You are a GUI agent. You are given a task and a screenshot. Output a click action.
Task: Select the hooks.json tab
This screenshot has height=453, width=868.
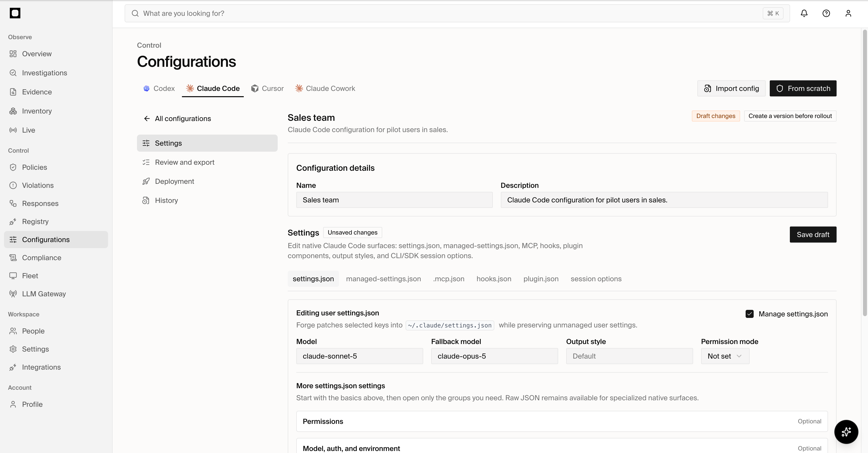tap(494, 279)
